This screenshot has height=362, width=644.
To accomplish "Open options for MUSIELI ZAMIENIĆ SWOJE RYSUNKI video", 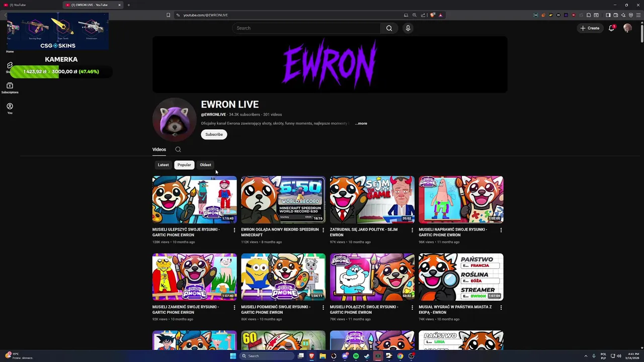I will point(234,308).
